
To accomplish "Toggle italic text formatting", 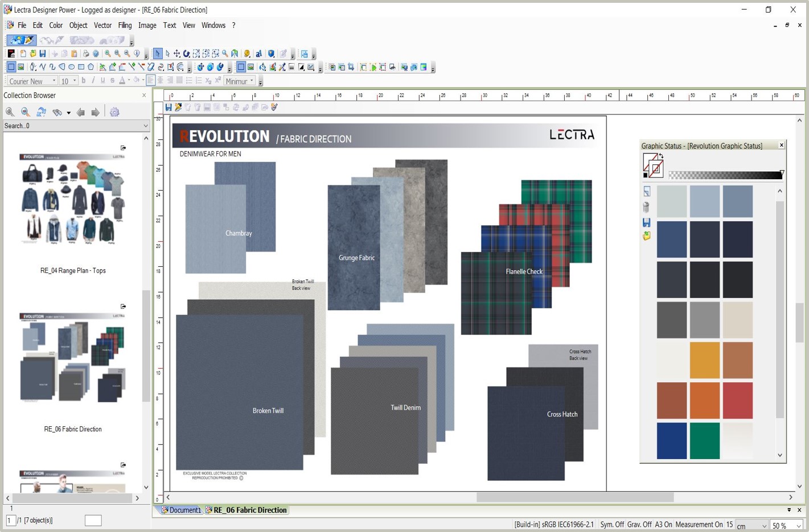I will point(93,81).
